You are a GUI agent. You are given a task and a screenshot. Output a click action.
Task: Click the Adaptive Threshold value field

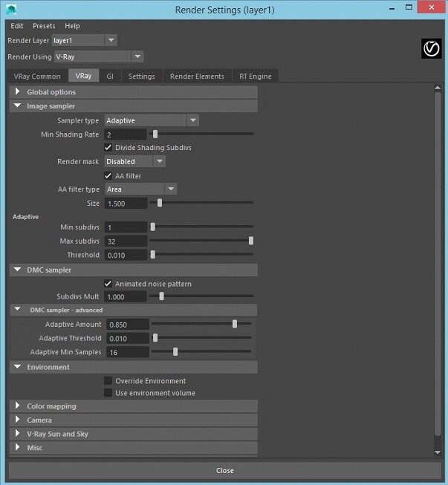(x=128, y=339)
